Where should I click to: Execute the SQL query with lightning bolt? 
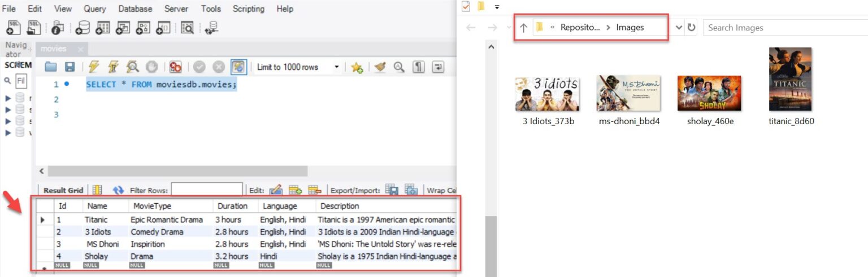pos(94,67)
